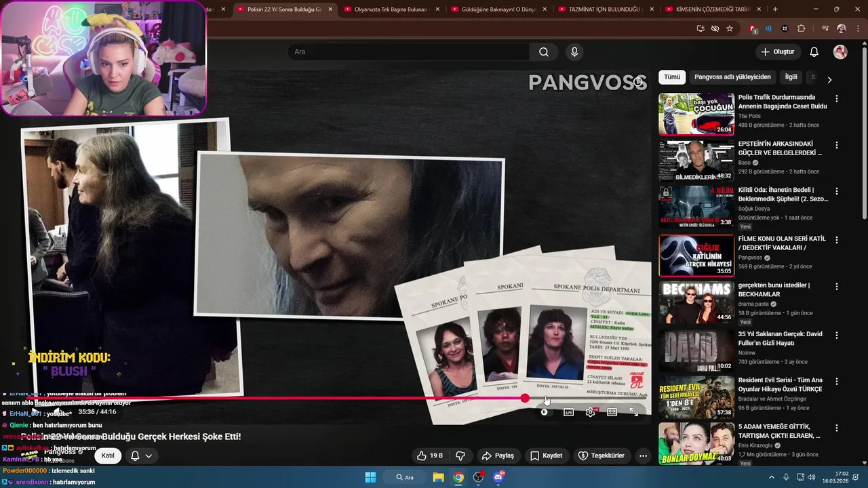Open the player settings gear

[x=591, y=412]
